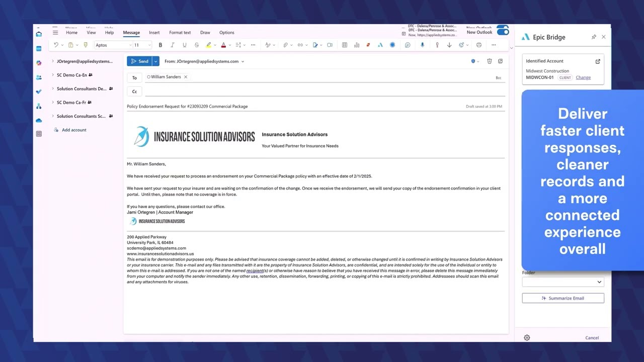Expand the SC Demo Ca-Fr group
This screenshot has height=362, width=644.
[x=53, y=102]
